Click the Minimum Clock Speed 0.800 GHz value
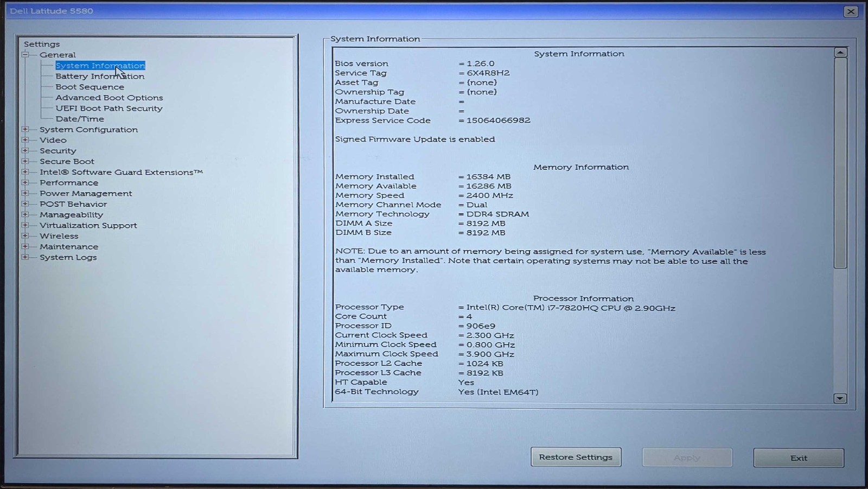This screenshot has height=489, width=868. pyautogui.click(x=491, y=345)
